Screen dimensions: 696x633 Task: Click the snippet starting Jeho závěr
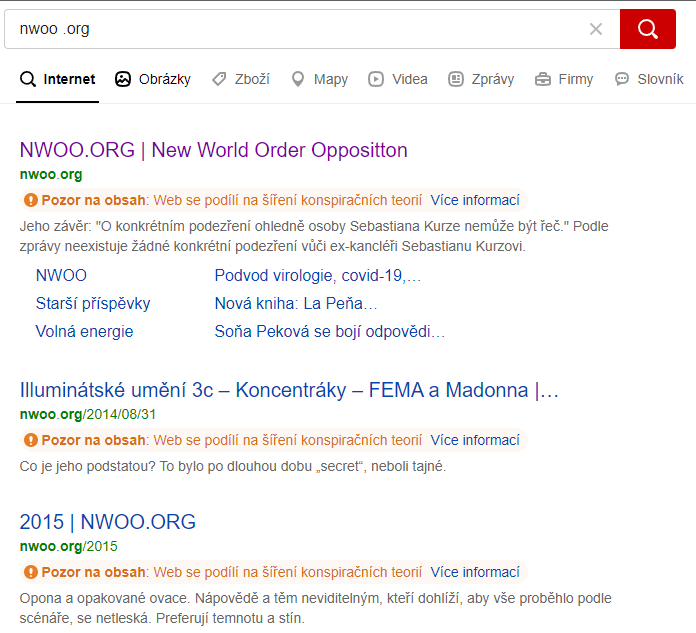coord(314,236)
